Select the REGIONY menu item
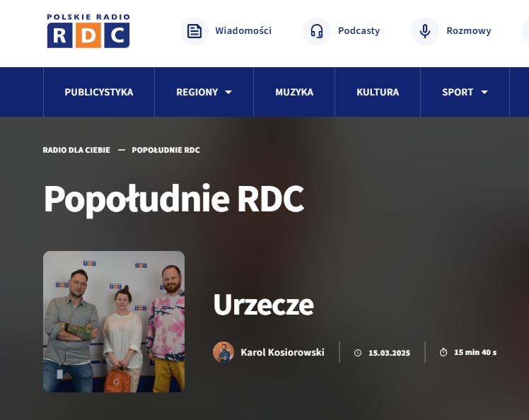Viewport: 529px width, 420px height. [197, 92]
